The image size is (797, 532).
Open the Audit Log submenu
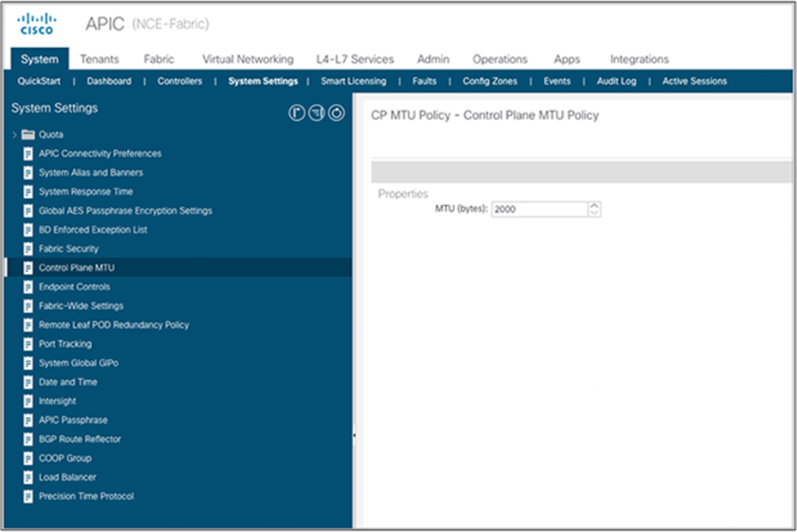coord(616,82)
